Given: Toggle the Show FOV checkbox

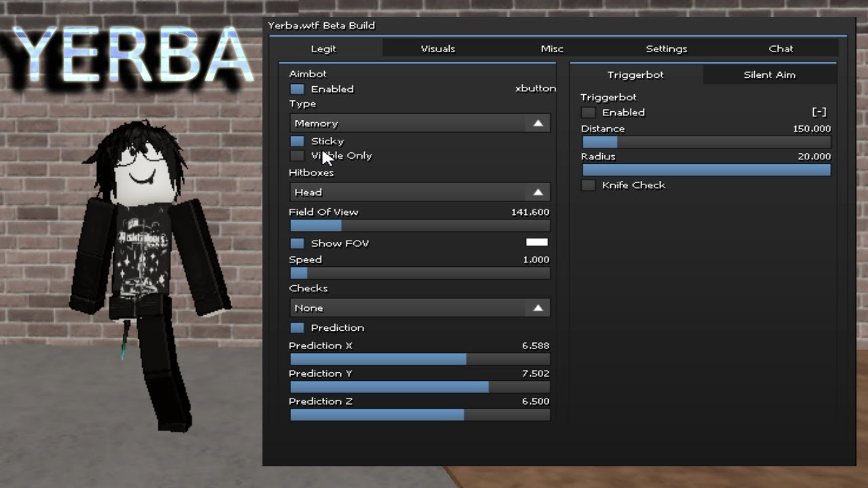Looking at the screenshot, I should click(297, 243).
